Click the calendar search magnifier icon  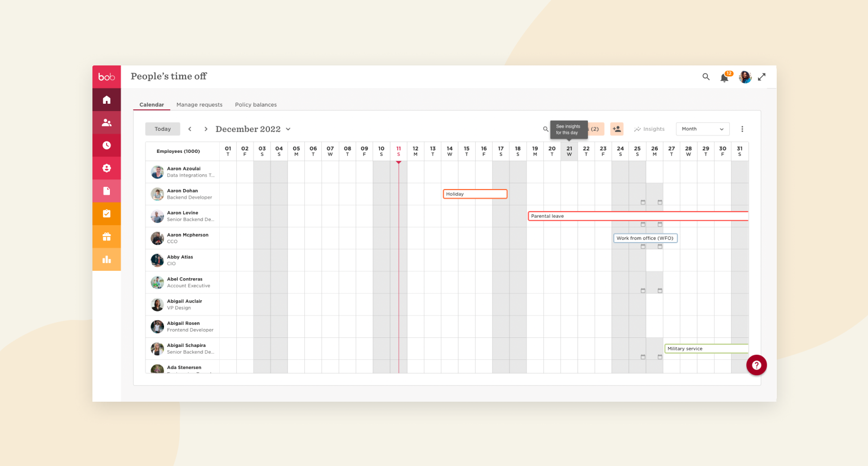(x=546, y=129)
